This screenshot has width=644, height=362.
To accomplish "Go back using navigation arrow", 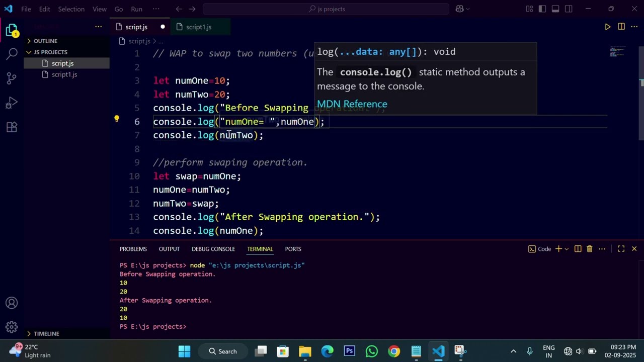I will pos(179,9).
